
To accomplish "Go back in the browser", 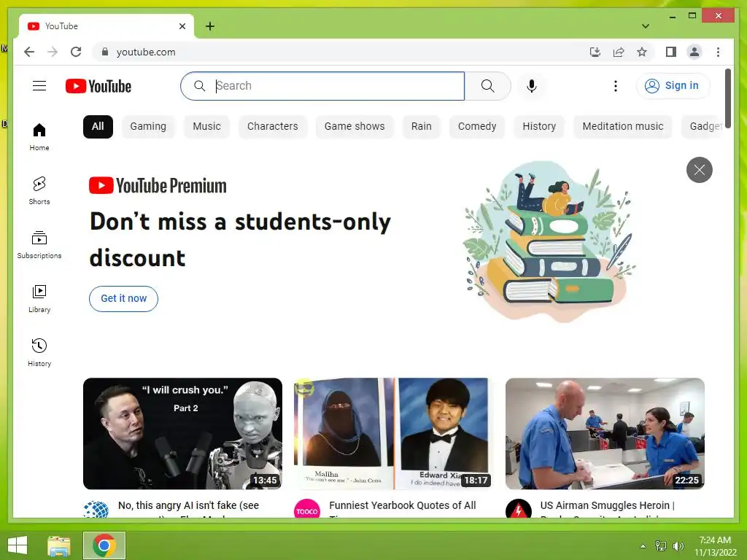I will 29,52.
